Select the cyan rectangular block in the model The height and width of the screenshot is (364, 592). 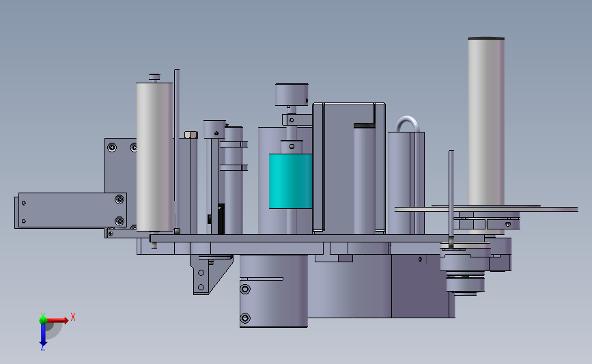(290, 181)
